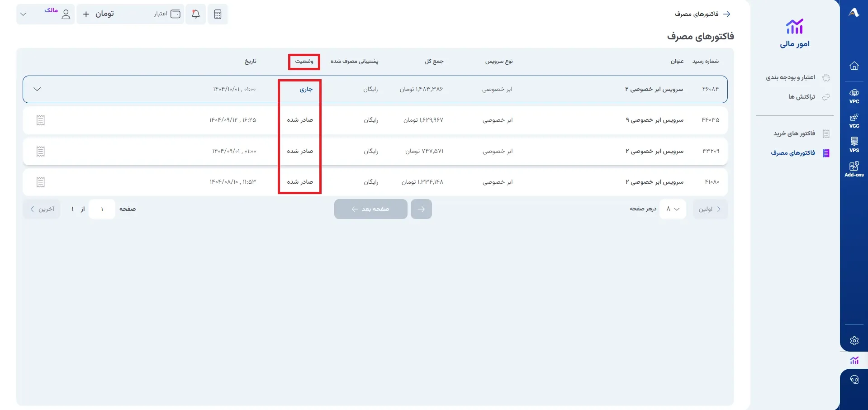This screenshot has height=410, width=868.
Task: Open Add-ons section in sidebar
Action: (854, 169)
